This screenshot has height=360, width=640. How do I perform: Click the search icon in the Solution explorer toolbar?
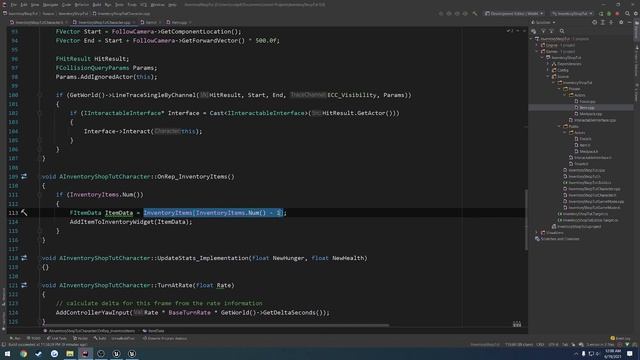point(562,31)
